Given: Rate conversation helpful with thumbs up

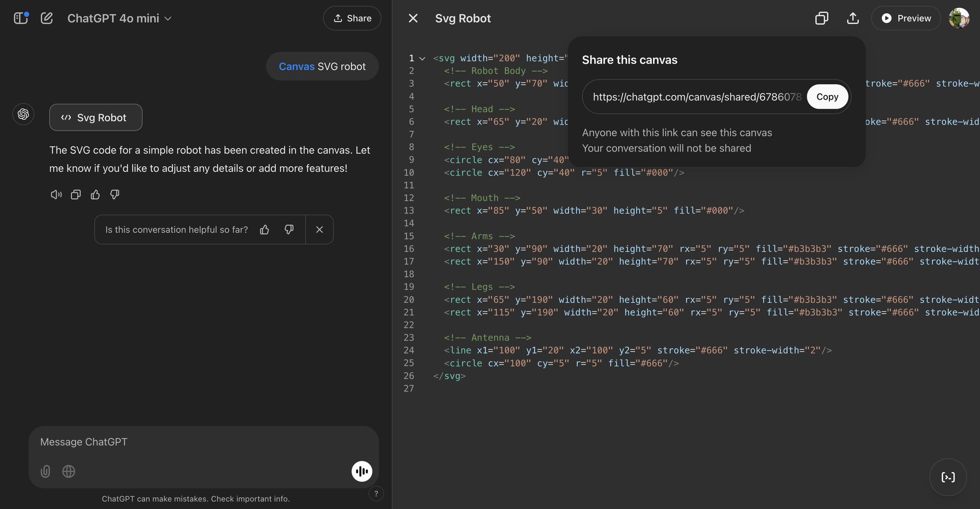Looking at the screenshot, I should 265,230.
